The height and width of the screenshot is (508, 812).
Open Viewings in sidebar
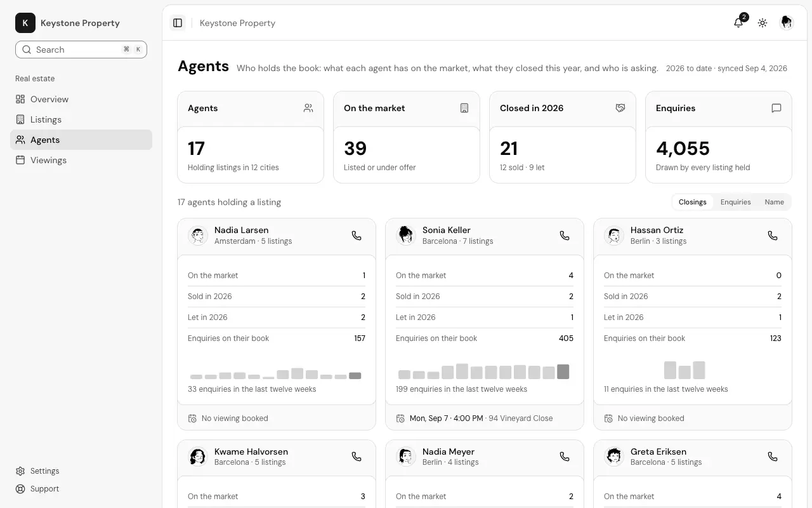point(81,160)
